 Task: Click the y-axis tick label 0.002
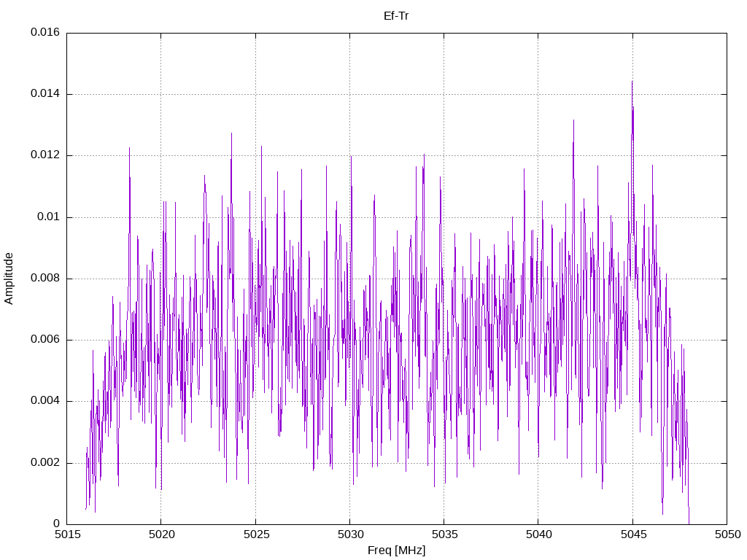pos(45,463)
